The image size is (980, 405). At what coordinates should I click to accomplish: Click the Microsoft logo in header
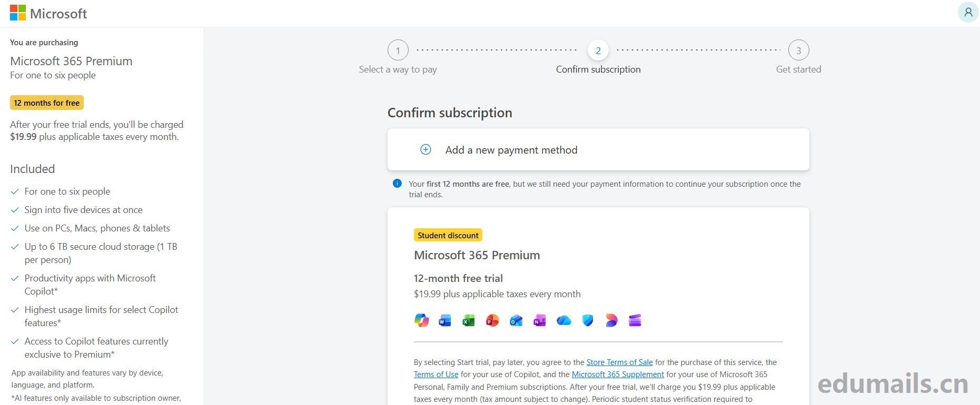click(48, 13)
